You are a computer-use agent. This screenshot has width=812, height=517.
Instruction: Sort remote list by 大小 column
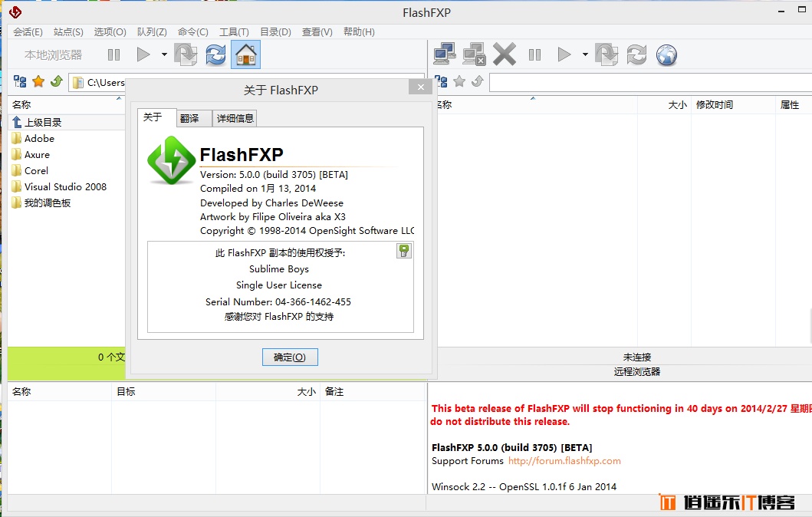pyautogui.click(x=665, y=104)
